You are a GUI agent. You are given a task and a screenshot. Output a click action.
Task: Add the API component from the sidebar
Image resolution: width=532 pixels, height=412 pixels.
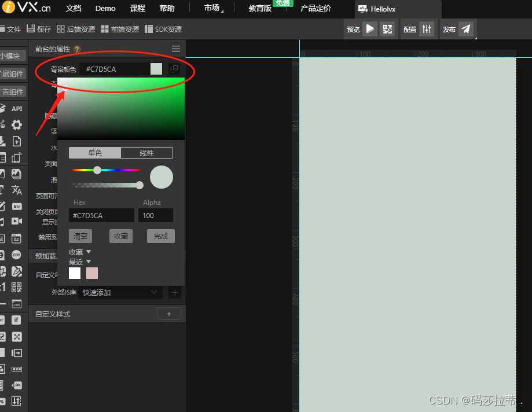pos(17,109)
